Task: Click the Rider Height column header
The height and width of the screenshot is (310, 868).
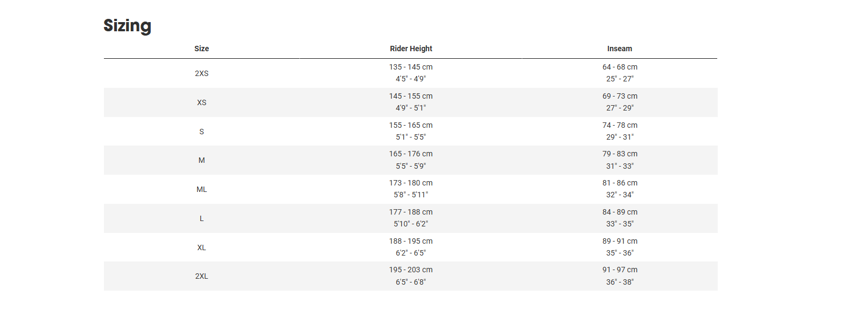Action: point(411,49)
